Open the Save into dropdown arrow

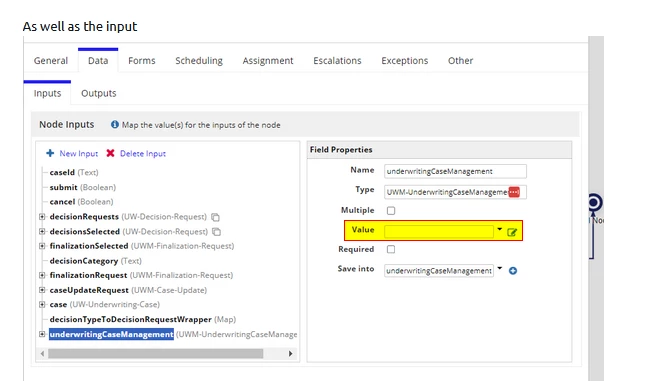tap(500, 268)
